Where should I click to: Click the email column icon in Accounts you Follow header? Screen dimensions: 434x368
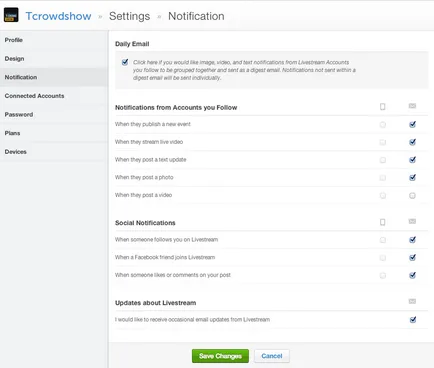point(412,106)
